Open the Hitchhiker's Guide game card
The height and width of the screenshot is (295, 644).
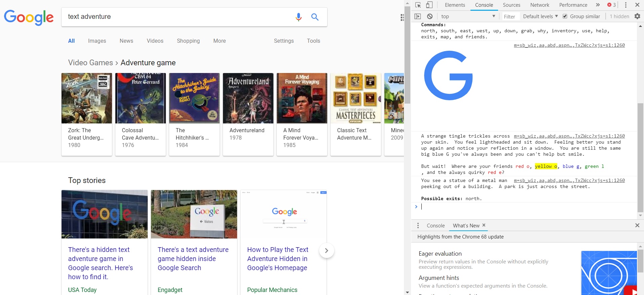tap(194, 114)
